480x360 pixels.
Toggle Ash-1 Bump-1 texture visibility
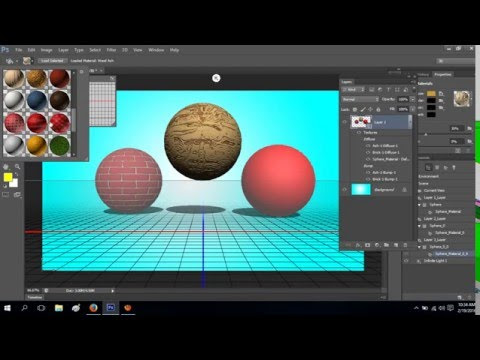tap(368, 172)
